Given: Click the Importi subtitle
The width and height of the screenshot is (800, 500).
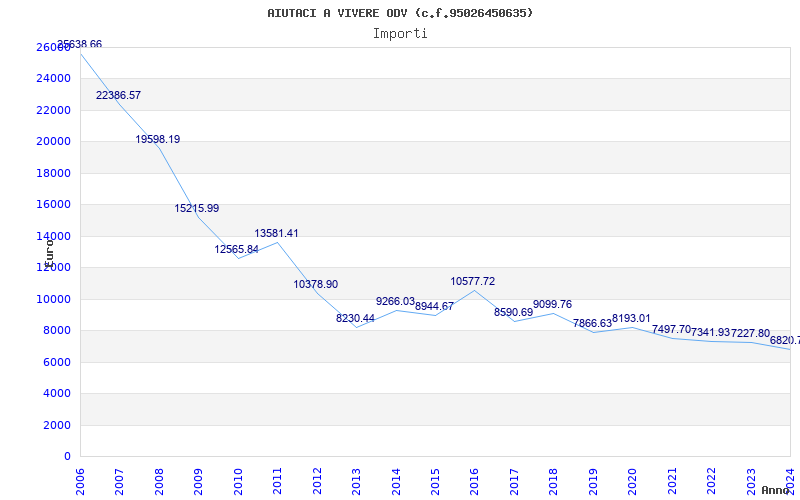Looking at the screenshot, I should 400,34.
